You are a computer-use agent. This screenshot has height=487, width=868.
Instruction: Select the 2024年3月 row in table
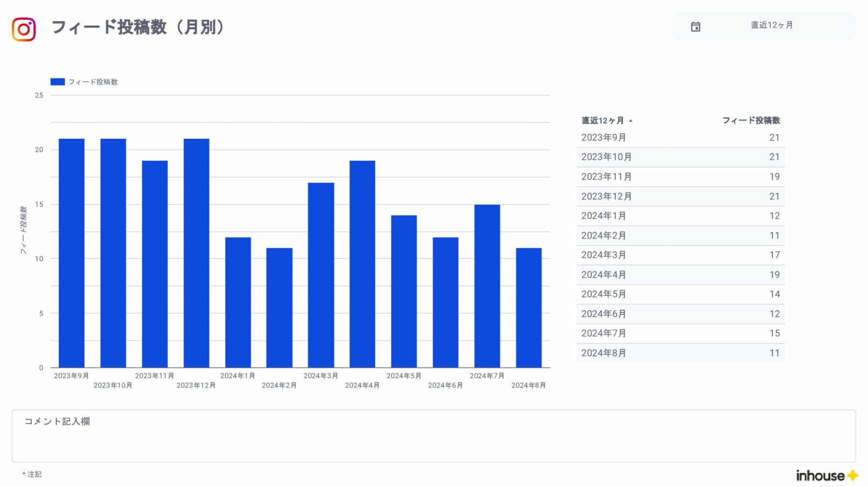(x=680, y=255)
